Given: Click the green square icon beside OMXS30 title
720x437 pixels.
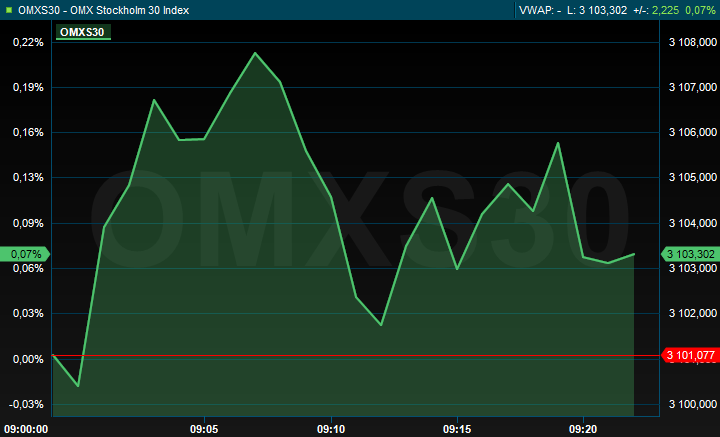Looking at the screenshot, I should click(x=9, y=10).
